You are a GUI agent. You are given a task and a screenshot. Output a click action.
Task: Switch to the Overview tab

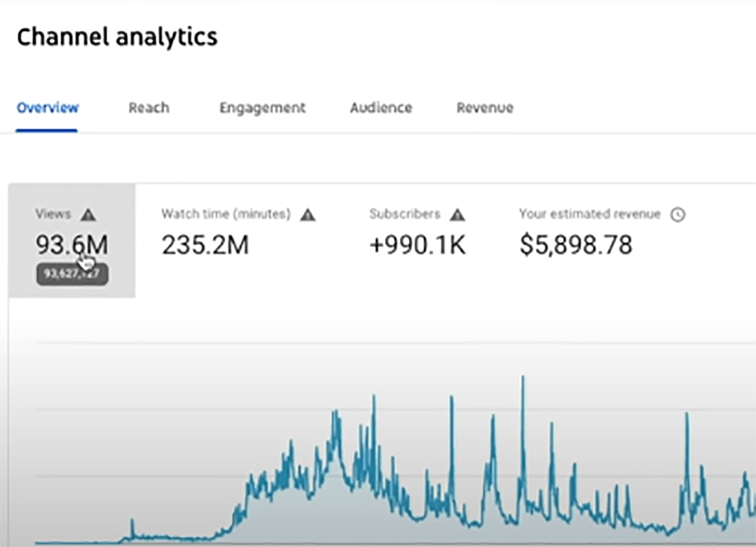tap(48, 107)
